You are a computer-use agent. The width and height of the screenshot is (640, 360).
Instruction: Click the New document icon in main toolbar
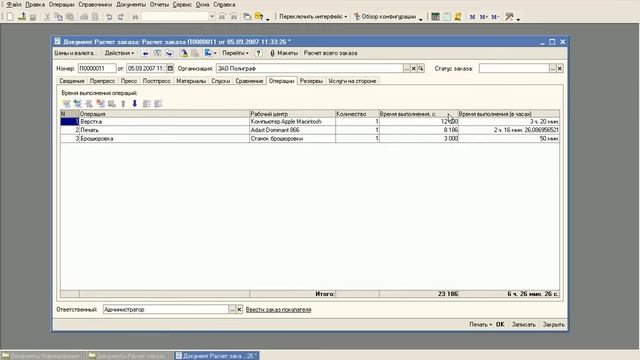tap(10, 17)
